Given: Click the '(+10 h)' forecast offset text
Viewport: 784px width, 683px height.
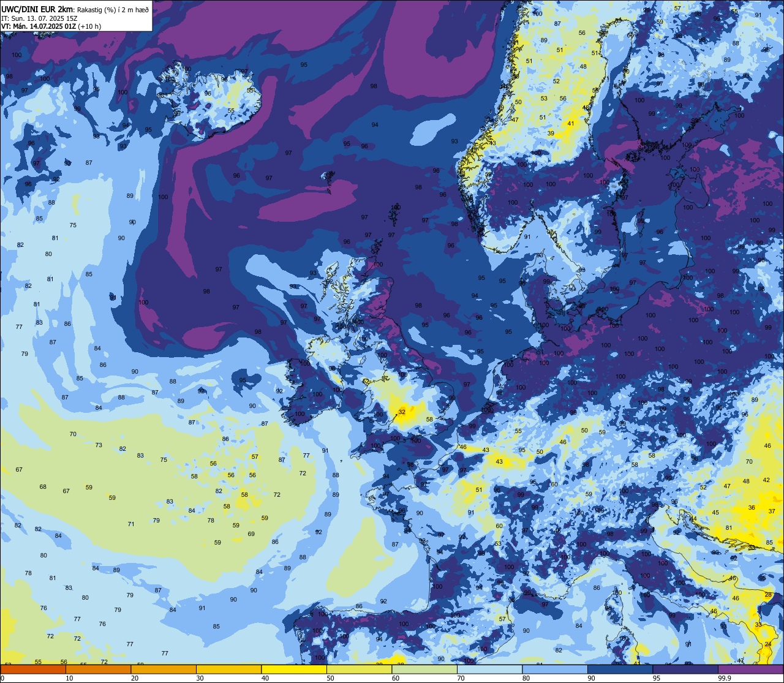Looking at the screenshot, I should [89, 26].
